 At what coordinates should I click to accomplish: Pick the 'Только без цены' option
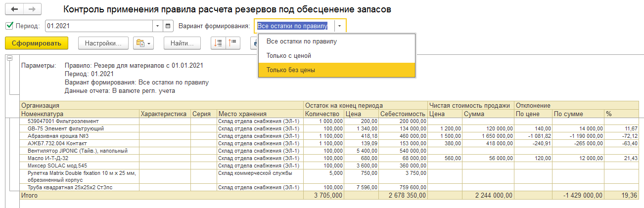(290, 70)
